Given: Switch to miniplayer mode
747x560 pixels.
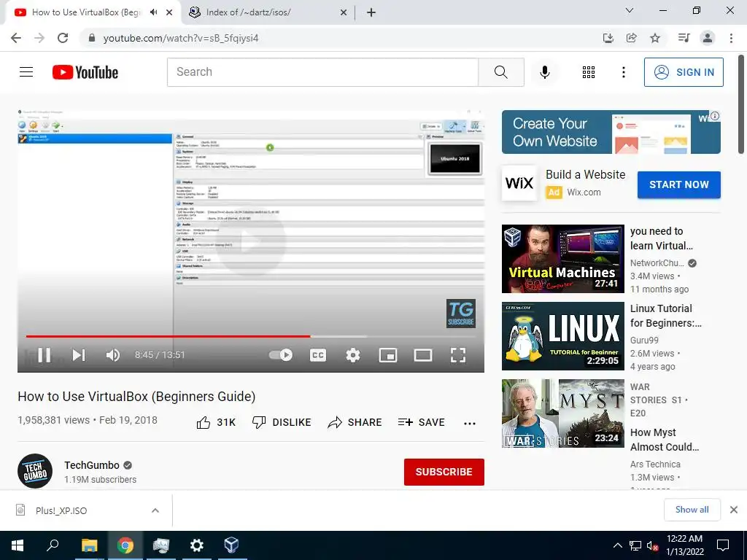Looking at the screenshot, I should click(x=388, y=355).
